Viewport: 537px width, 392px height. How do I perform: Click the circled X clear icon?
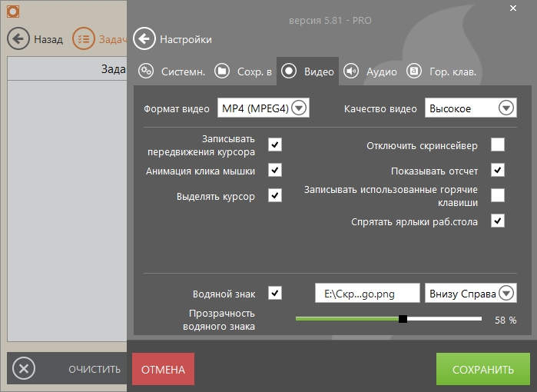pyautogui.click(x=24, y=369)
